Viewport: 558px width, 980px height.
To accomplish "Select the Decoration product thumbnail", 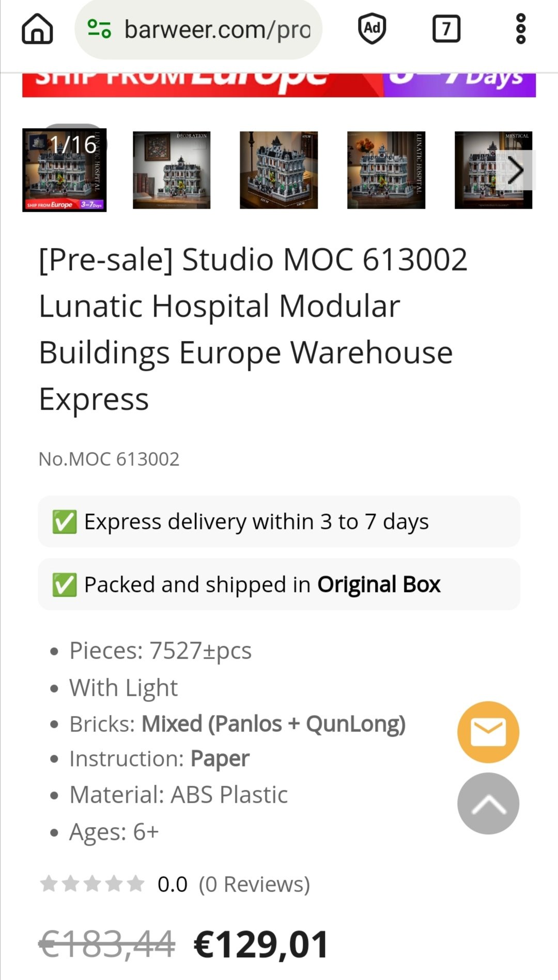I will click(172, 170).
